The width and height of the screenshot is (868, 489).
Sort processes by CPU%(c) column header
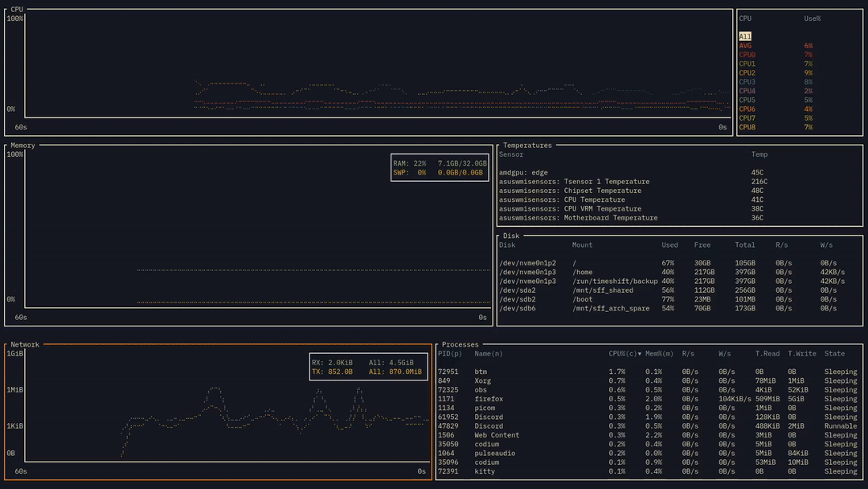(625, 354)
